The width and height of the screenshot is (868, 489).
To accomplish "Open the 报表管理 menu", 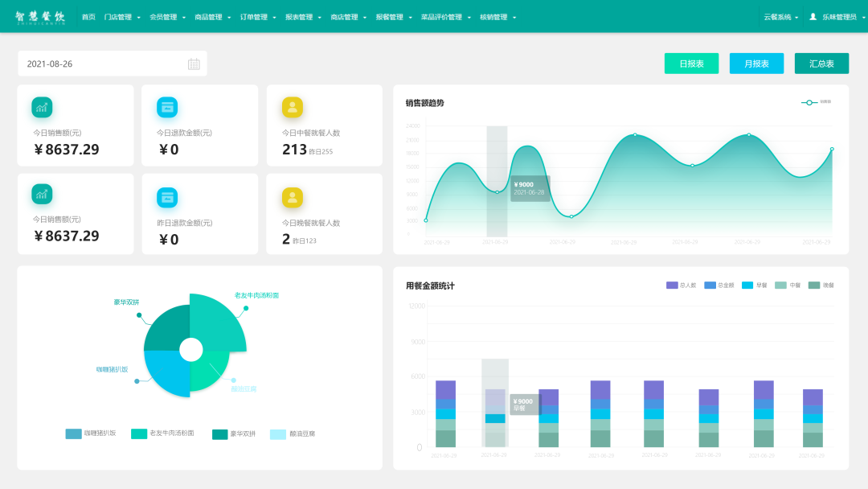I will click(x=303, y=17).
